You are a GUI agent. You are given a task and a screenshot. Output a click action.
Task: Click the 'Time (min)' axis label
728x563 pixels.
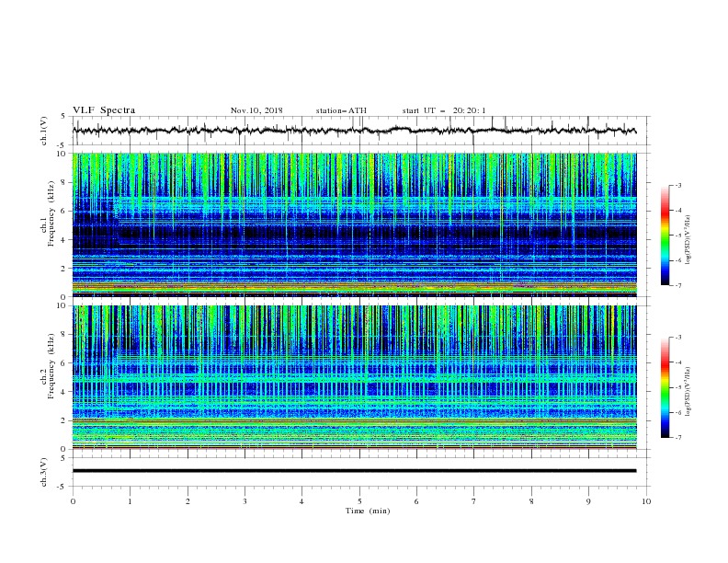pos(368,511)
